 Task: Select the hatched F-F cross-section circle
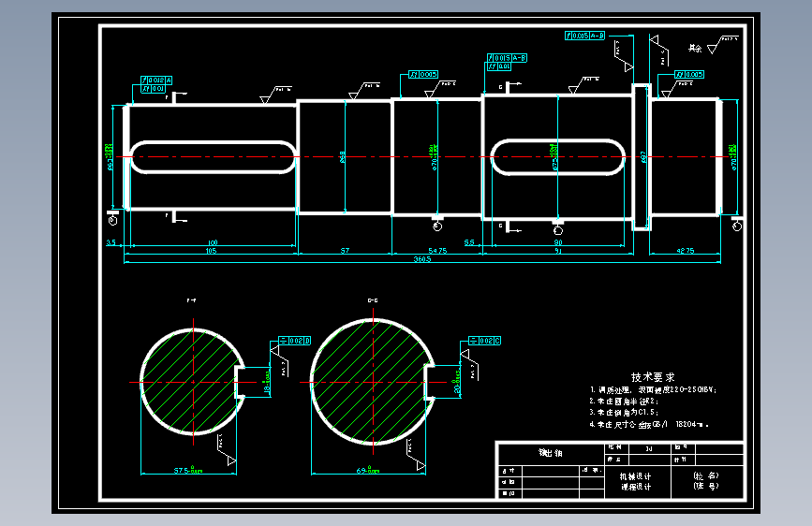tap(193, 382)
